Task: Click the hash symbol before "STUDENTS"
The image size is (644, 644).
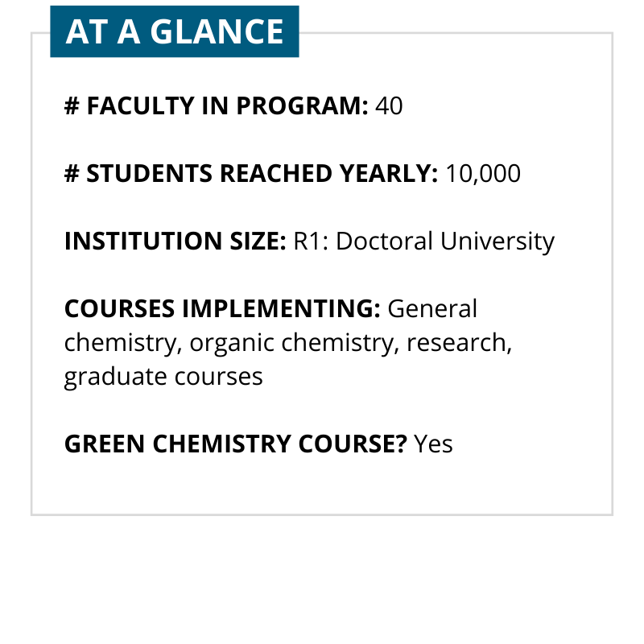Action: pos(71,173)
